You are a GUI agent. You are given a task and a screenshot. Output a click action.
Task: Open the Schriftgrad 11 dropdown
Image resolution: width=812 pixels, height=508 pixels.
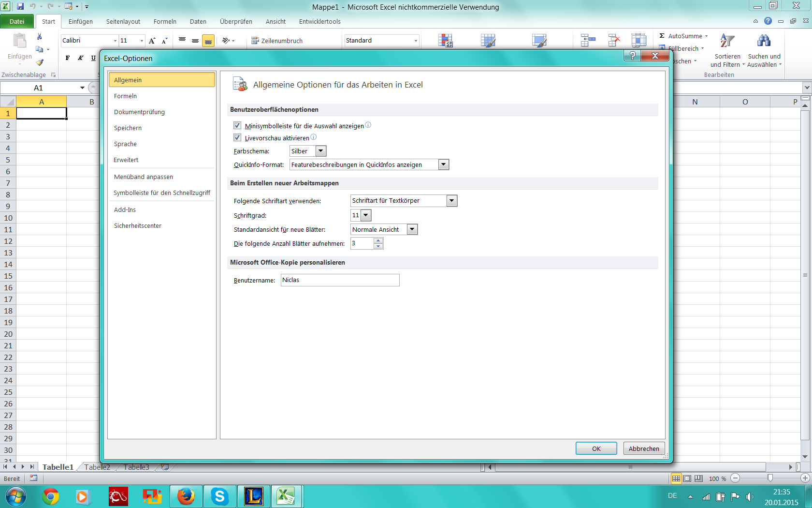[366, 215]
